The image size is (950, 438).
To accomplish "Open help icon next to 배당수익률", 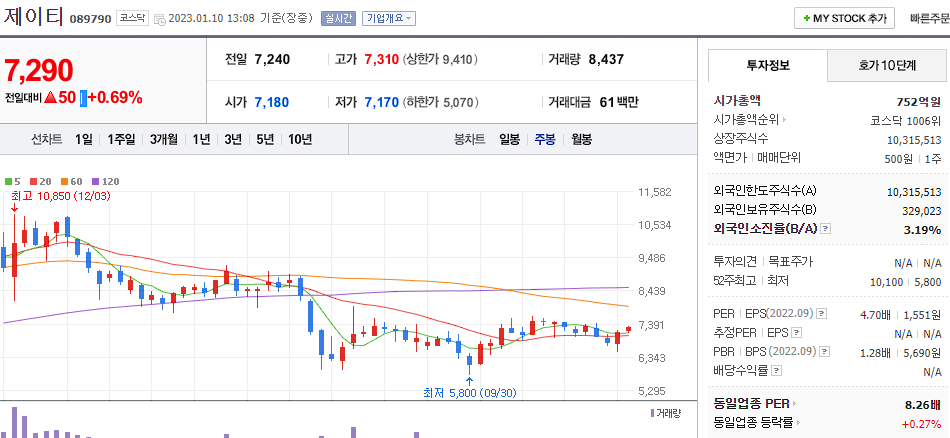I will (777, 370).
